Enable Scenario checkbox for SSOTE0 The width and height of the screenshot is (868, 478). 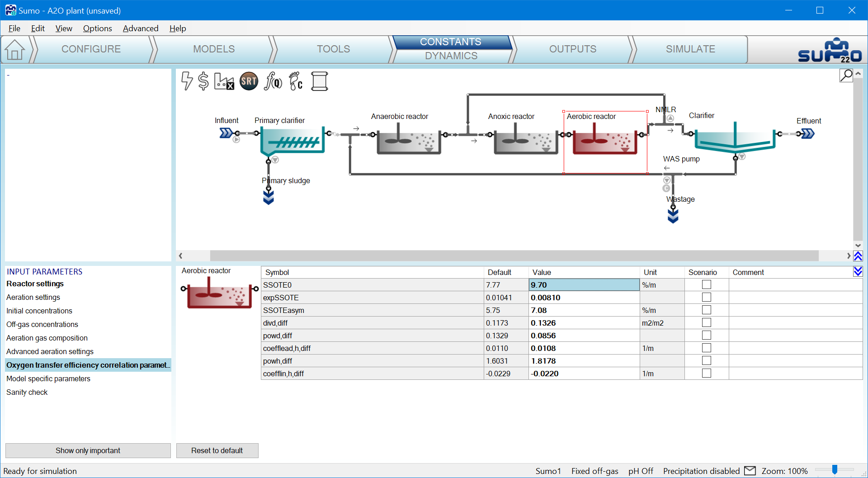706,285
